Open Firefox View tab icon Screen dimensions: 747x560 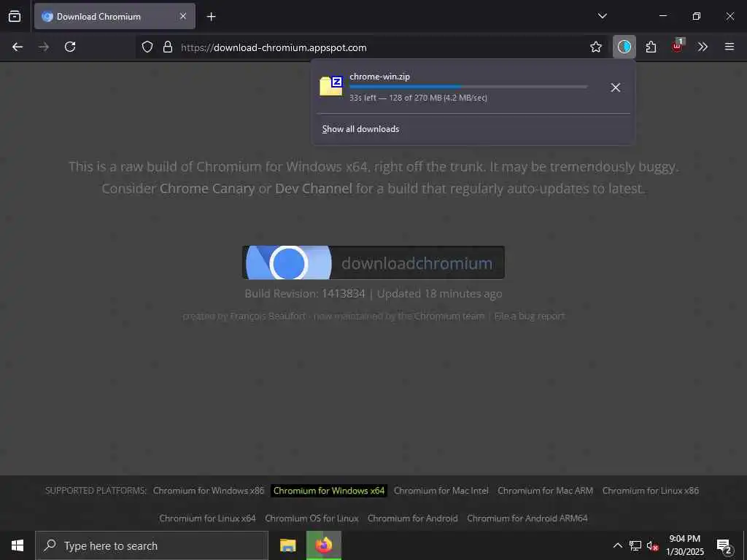click(15, 16)
